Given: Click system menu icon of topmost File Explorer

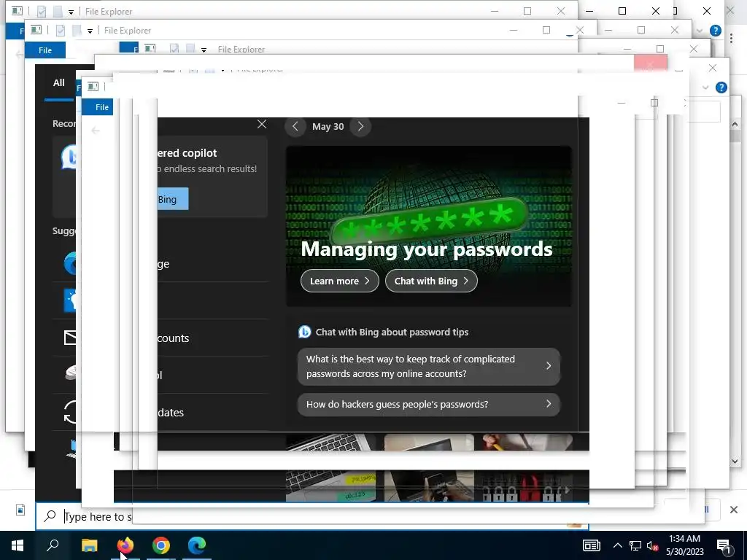Looking at the screenshot, I should pos(17,10).
